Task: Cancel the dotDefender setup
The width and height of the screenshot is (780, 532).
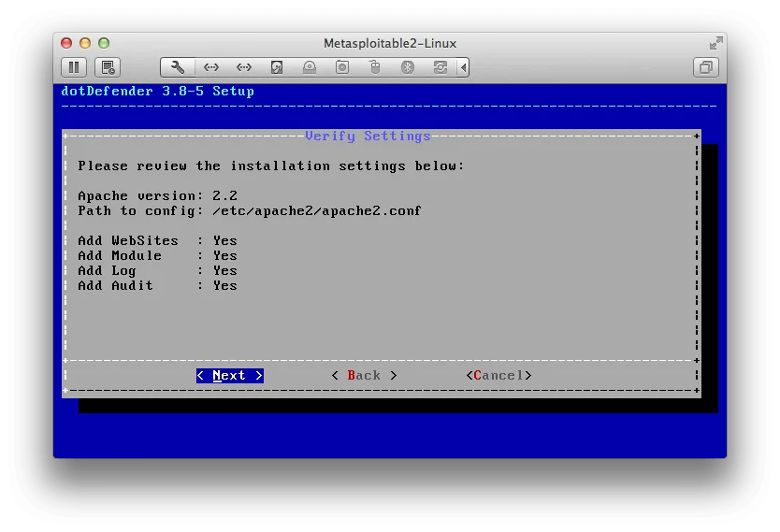Action: [498, 376]
